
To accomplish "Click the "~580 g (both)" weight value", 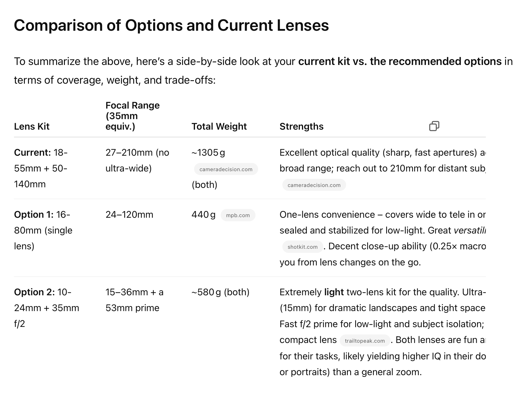I will tap(220, 292).
